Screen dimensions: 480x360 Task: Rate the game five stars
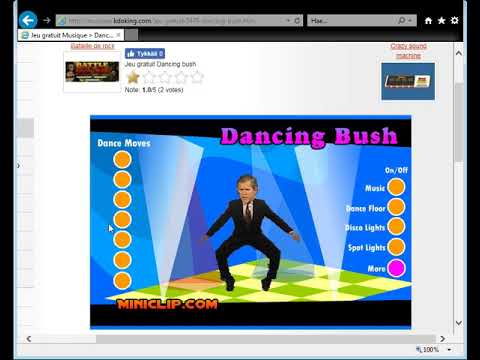[x=197, y=77]
